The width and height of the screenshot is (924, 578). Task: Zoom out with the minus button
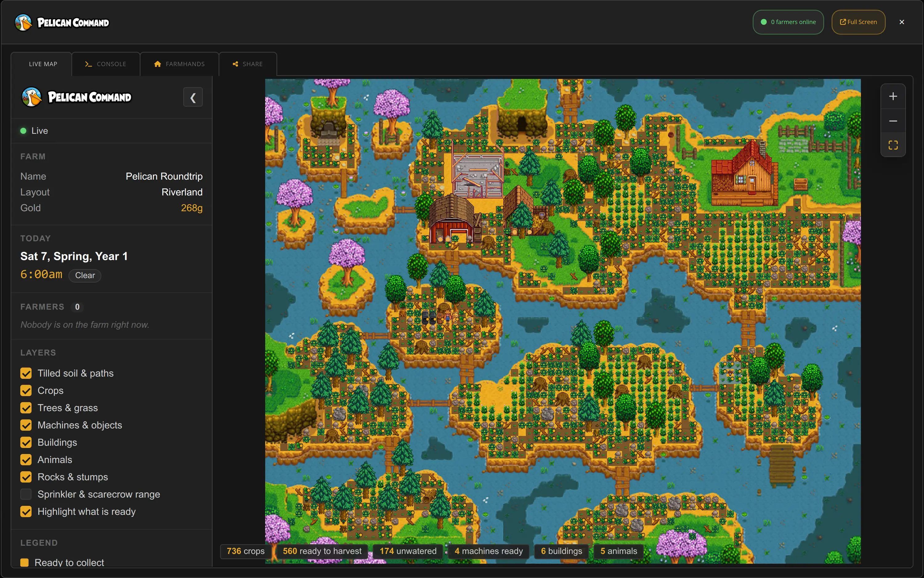(893, 121)
